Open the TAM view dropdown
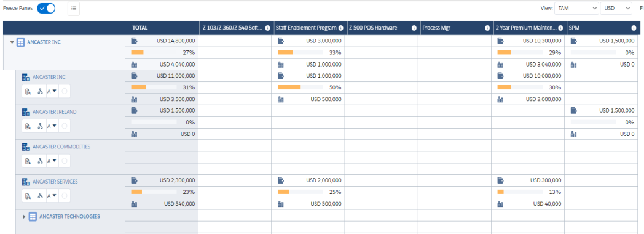Screen dimensions: 644x234 (576, 8)
